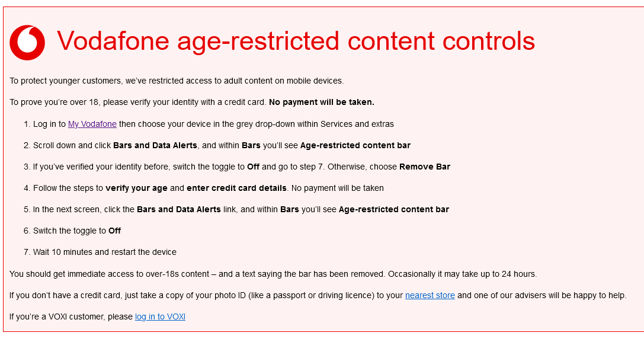Click the Vodafone age-restricted content controls heading
Viewport: 644px width, 342px height.
296,41
